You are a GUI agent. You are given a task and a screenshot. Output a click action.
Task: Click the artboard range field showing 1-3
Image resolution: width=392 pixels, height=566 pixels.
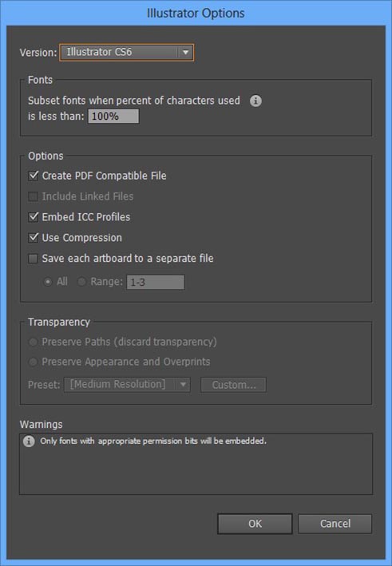[155, 283]
